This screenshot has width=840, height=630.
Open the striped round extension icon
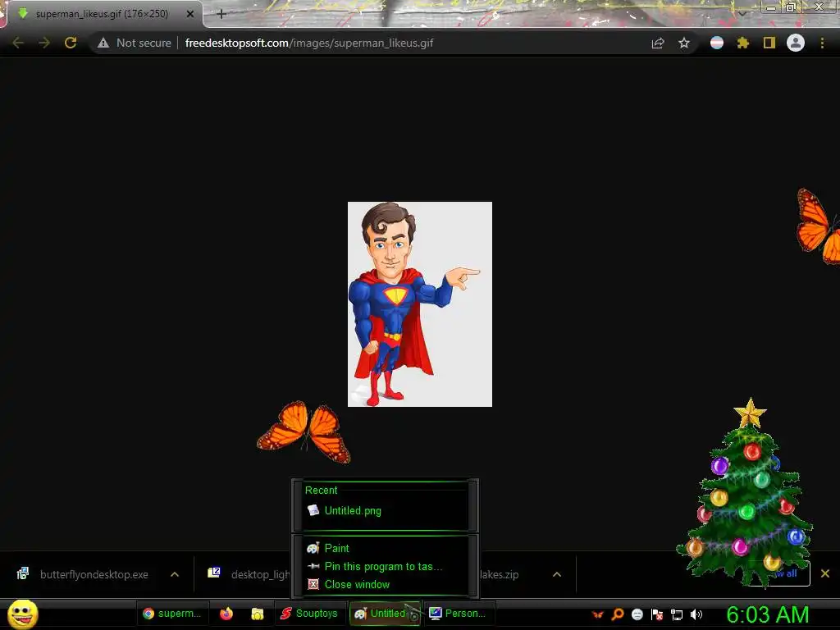point(717,43)
